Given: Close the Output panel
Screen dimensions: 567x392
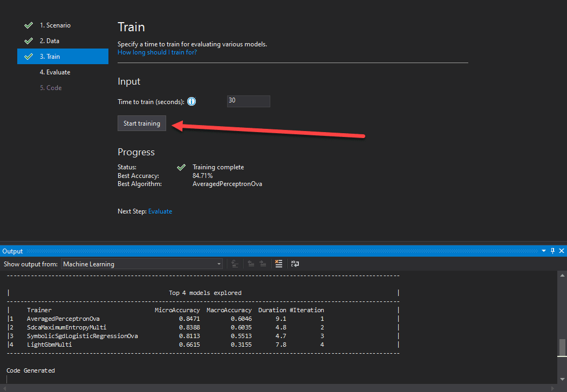Looking at the screenshot, I should click(x=562, y=251).
